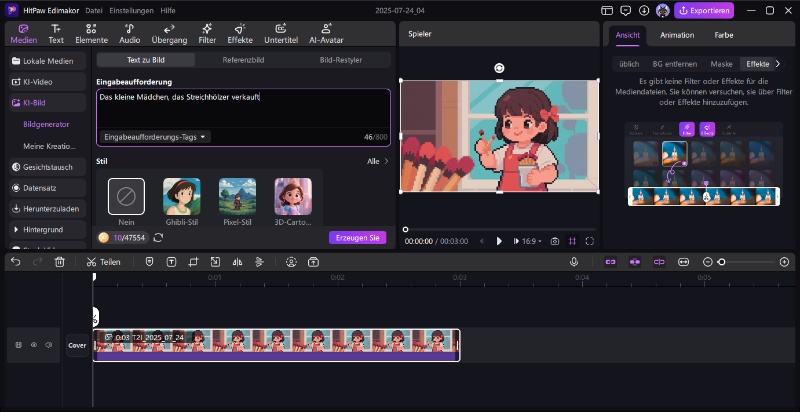Toggle the track visibility eye icon

[x=33, y=345]
